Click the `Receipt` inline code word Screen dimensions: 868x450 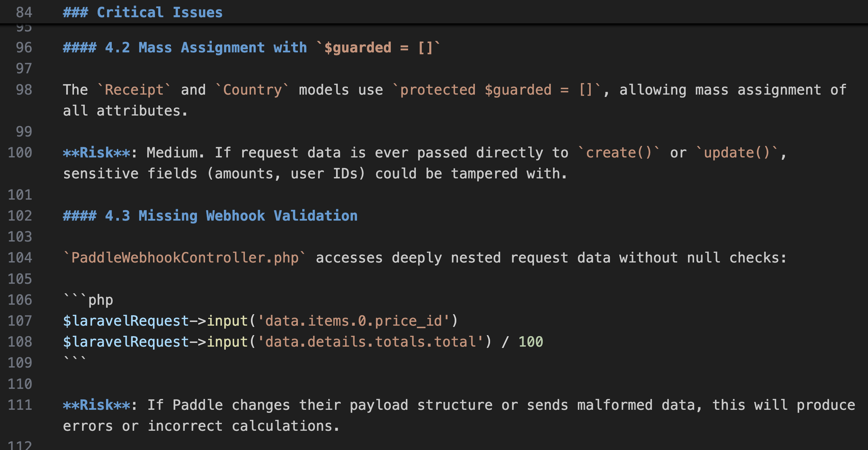click(134, 90)
